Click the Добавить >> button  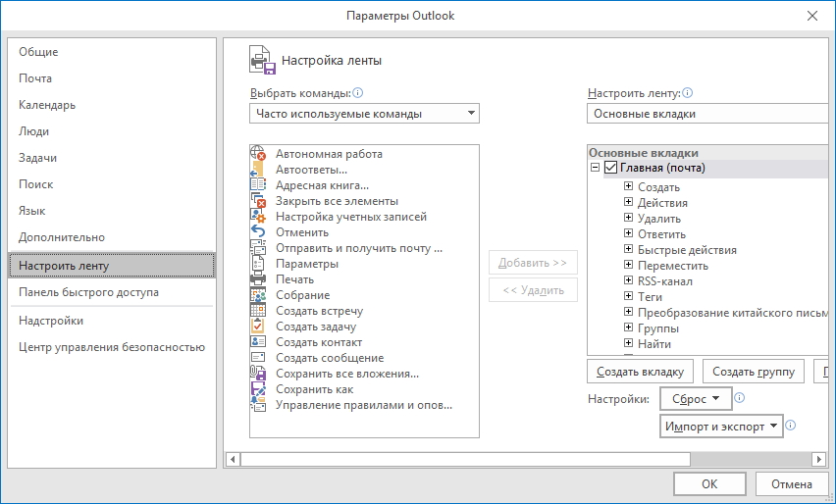pos(533,263)
